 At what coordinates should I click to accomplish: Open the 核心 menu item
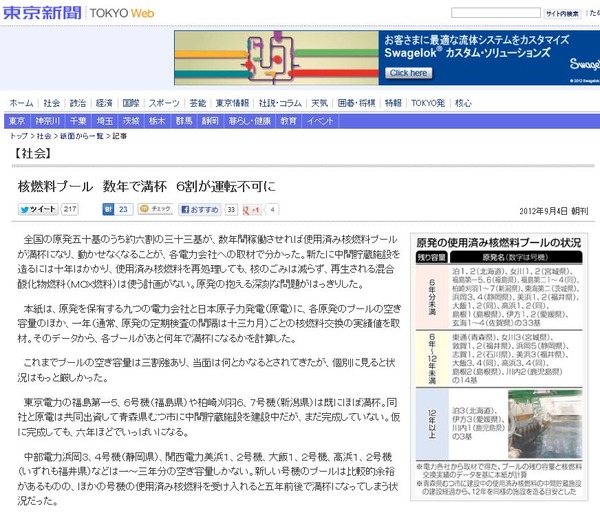463,103
